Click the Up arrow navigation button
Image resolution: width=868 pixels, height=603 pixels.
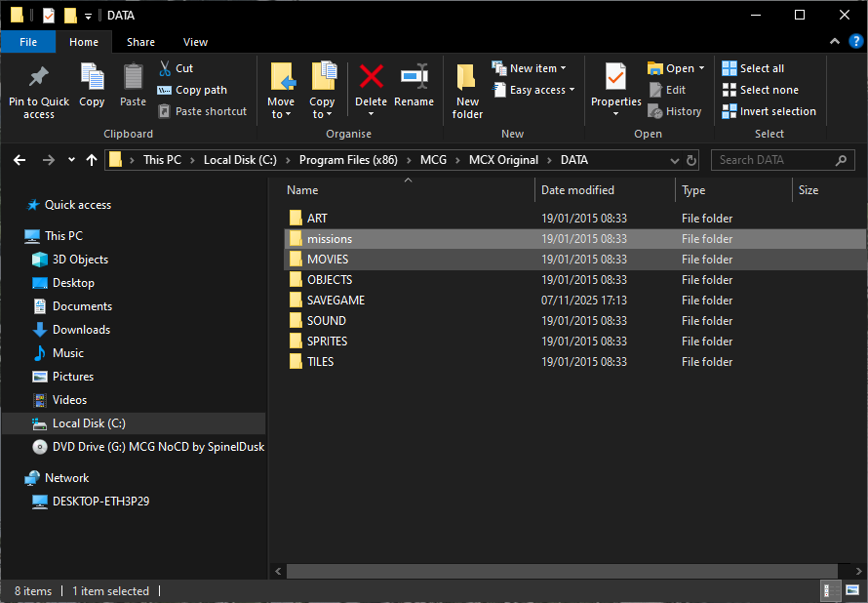point(92,160)
